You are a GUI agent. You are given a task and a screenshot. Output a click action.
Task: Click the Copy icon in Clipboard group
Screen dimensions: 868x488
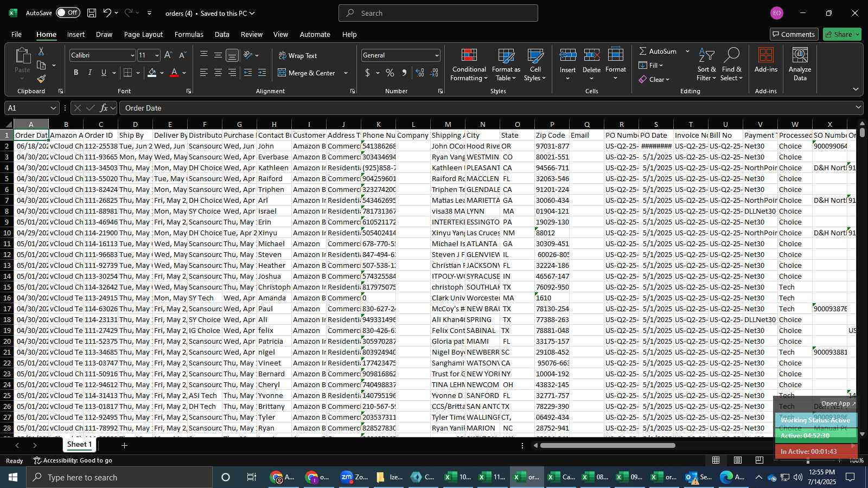coord(41,65)
